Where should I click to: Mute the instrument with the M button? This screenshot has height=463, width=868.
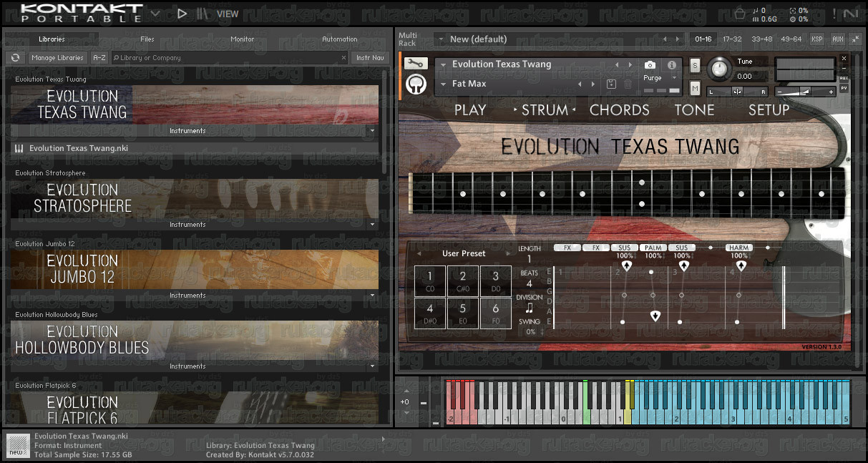[695, 88]
